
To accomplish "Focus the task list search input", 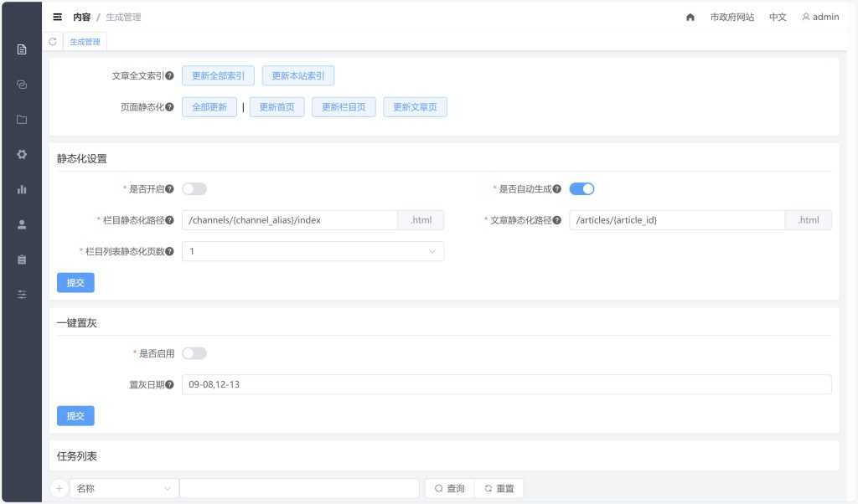I will tap(299, 488).
